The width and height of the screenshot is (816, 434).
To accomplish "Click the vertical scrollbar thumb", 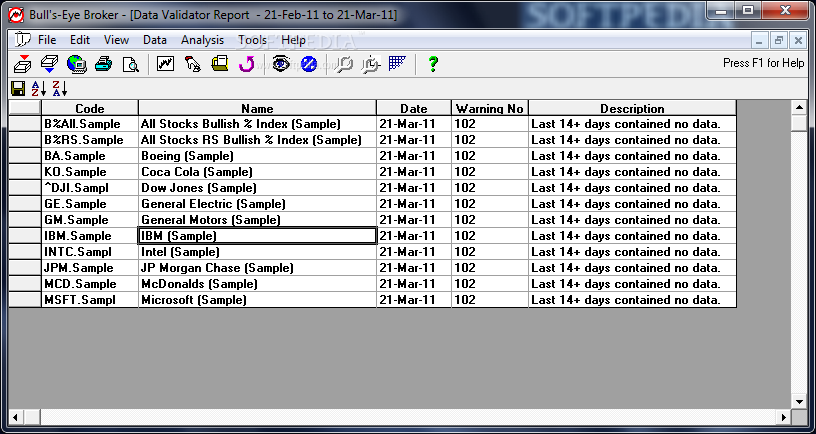I will point(799,123).
